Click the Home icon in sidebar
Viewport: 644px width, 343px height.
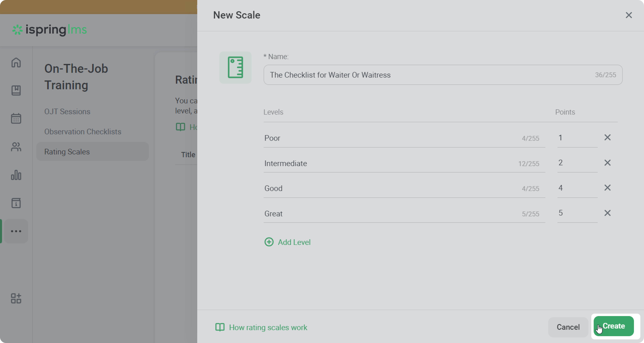pos(16,62)
